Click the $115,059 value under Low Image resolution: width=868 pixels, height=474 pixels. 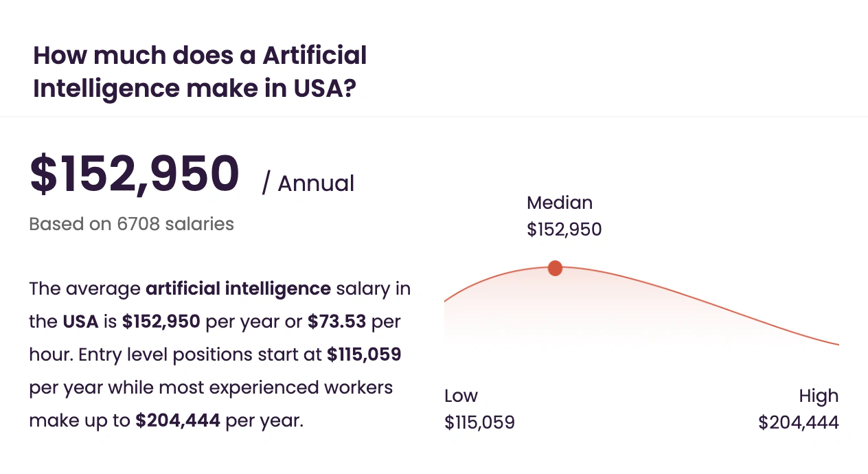point(479,422)
